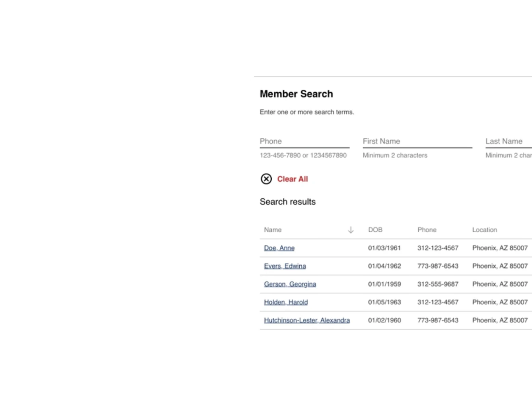The height and width of the screenshot is (419, 532).
Task: Click into the First Name search field
Action: [417, 141]
